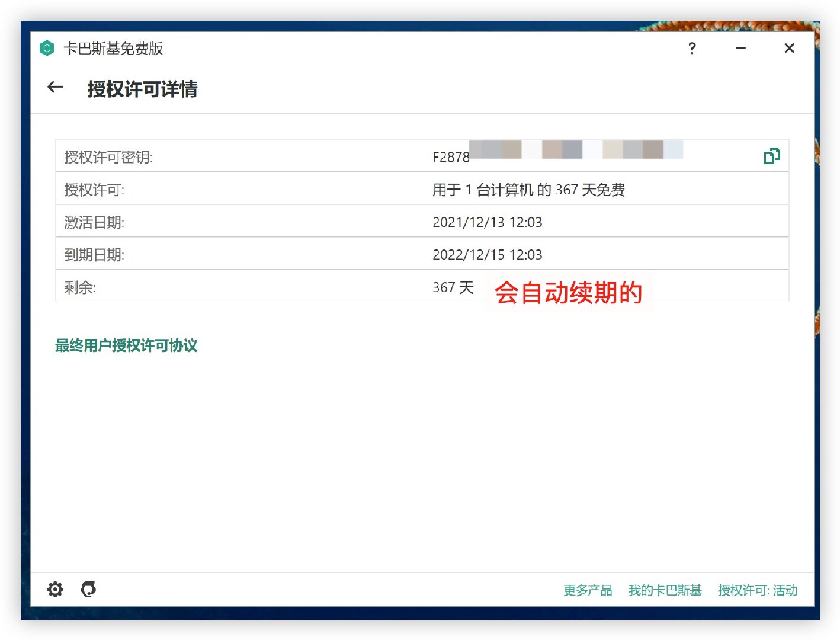840x640 pixels.
Task: Open the 最终用户授权许可协议 link
Action: (x=126, y=345)
